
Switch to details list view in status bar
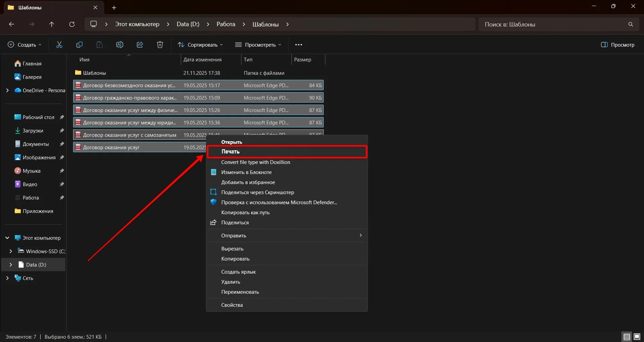click(627, 337)
